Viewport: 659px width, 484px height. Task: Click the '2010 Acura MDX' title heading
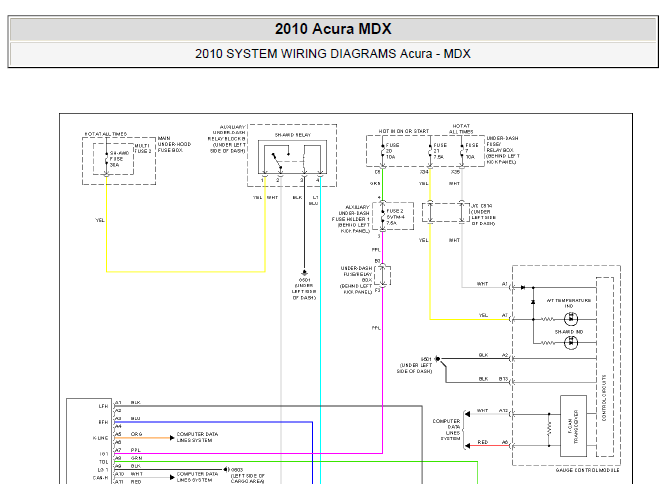333,29
